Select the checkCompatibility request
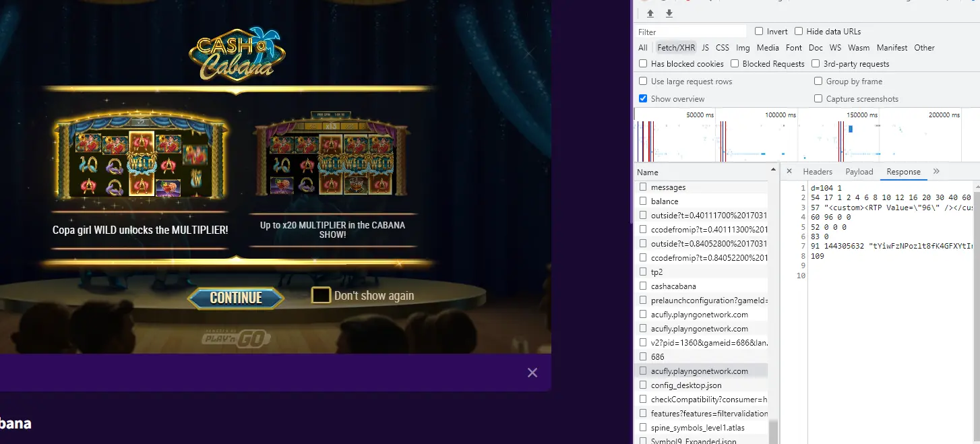Image resolution: width=980 pixels, height=444 pixels. (702, 400)
